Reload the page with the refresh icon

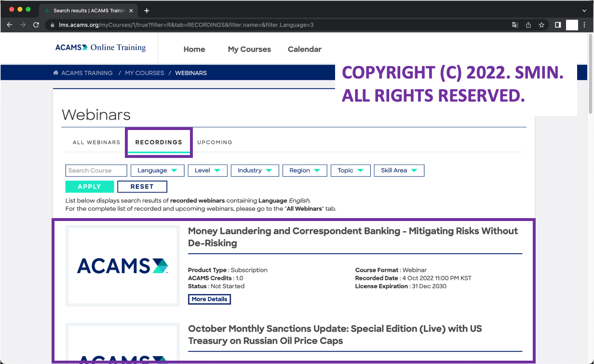click(36, 25)
